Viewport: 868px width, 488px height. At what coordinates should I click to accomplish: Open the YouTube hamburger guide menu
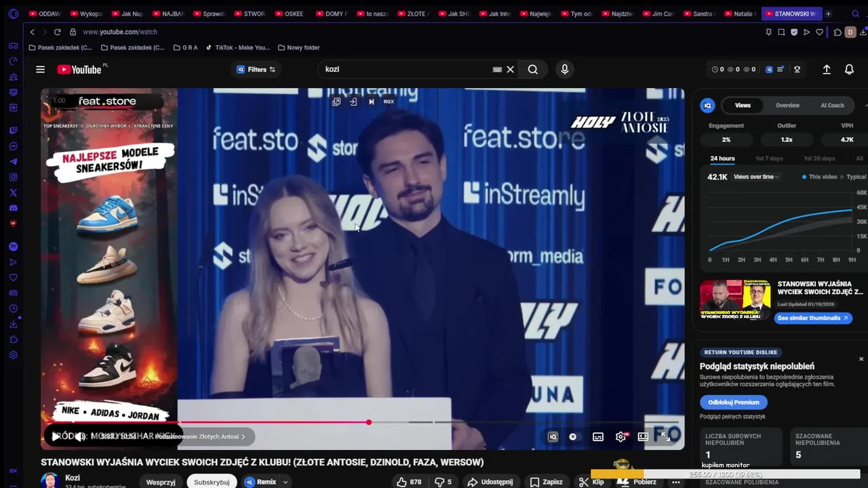(x=41, y=69)
